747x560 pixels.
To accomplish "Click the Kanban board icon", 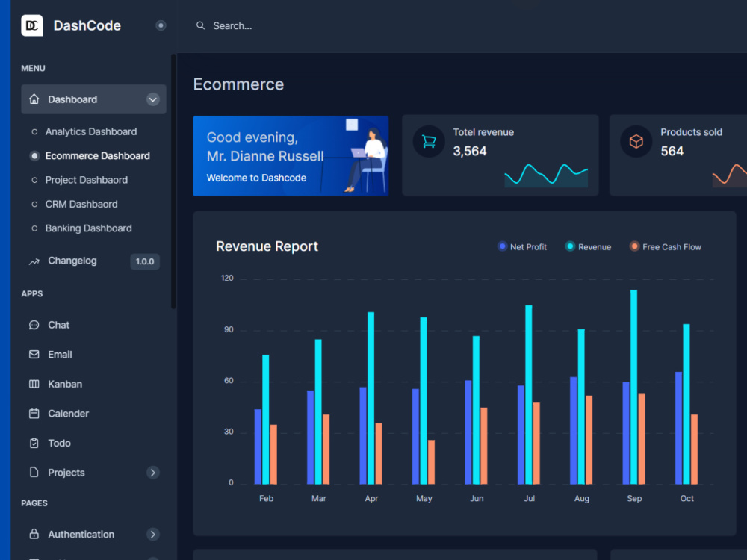I will coord(34,384).
